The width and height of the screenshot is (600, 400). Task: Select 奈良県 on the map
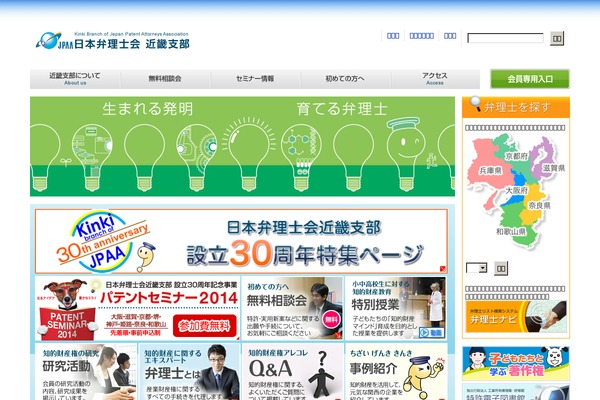539,206
